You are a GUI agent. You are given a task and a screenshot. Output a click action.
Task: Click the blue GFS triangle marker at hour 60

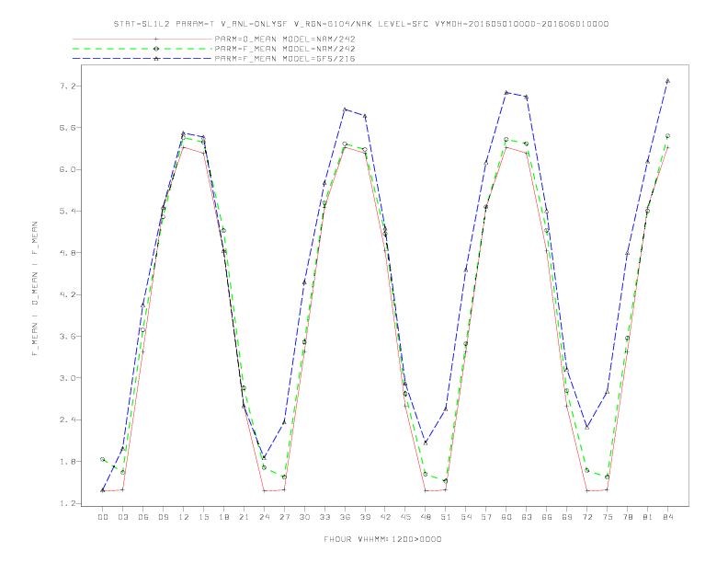pyautogui.click(x=506, y=92)
